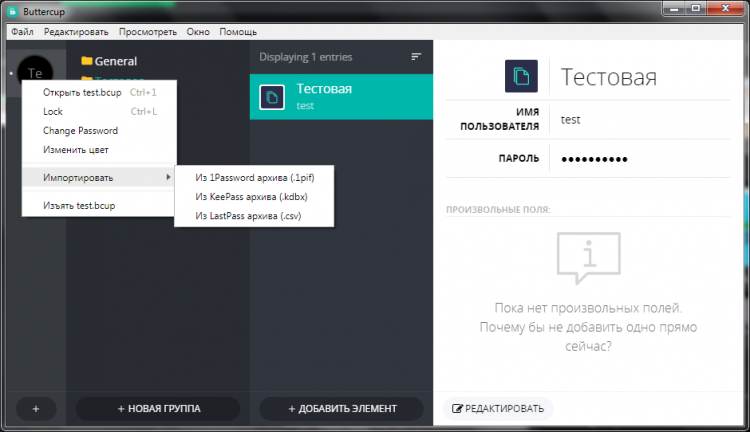Screen dimensions: 750x432
Task: Click the Добавить элемент button
Action: (x=342, y=409)
